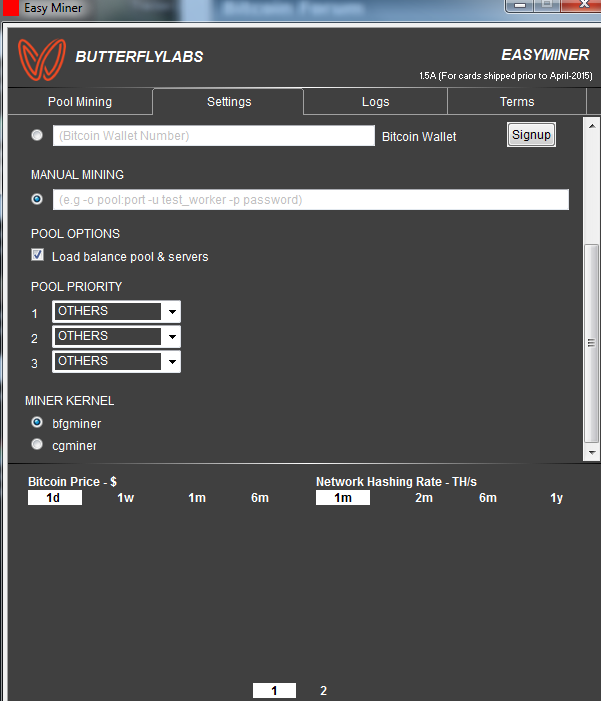Viewport: 601px width, 701px height.
Task: Switch to the Pool Mining tab
Action: pyautogui.click(x=80, y=101)
